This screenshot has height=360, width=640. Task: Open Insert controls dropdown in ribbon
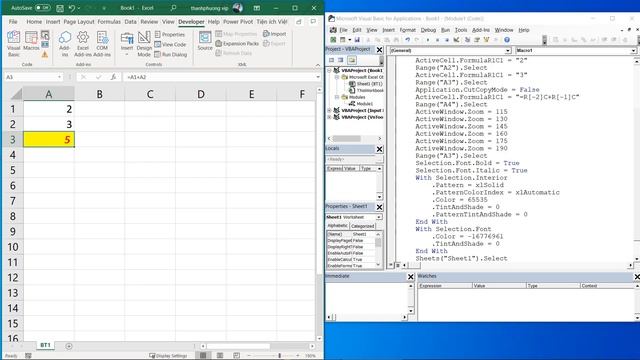coord(127,55)
